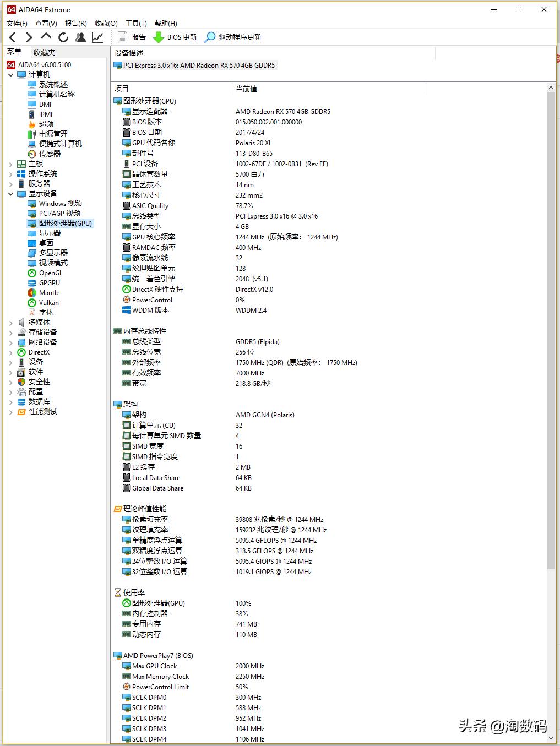Switch to the 收藏夹 tab
This screenshot has width=560, height=746.
[44, 52]
